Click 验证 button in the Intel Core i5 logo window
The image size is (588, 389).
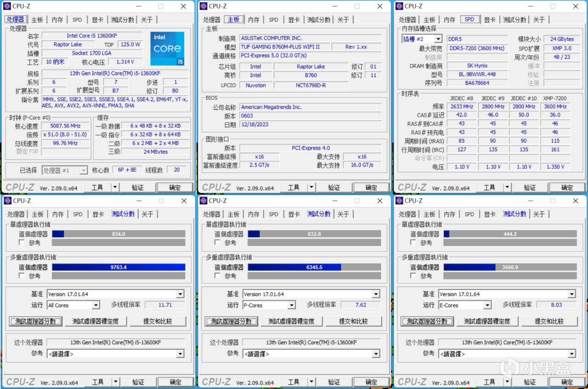tap(138, 187)
